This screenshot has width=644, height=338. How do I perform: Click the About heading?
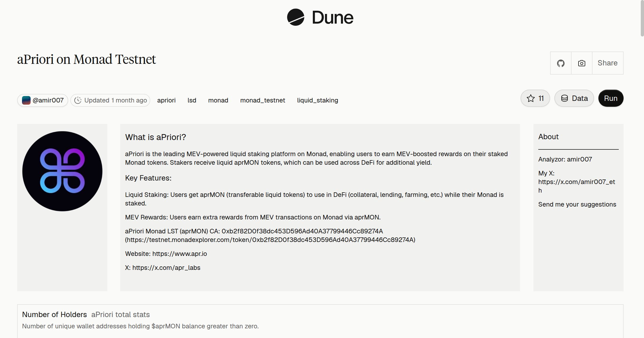pos(548,137)
